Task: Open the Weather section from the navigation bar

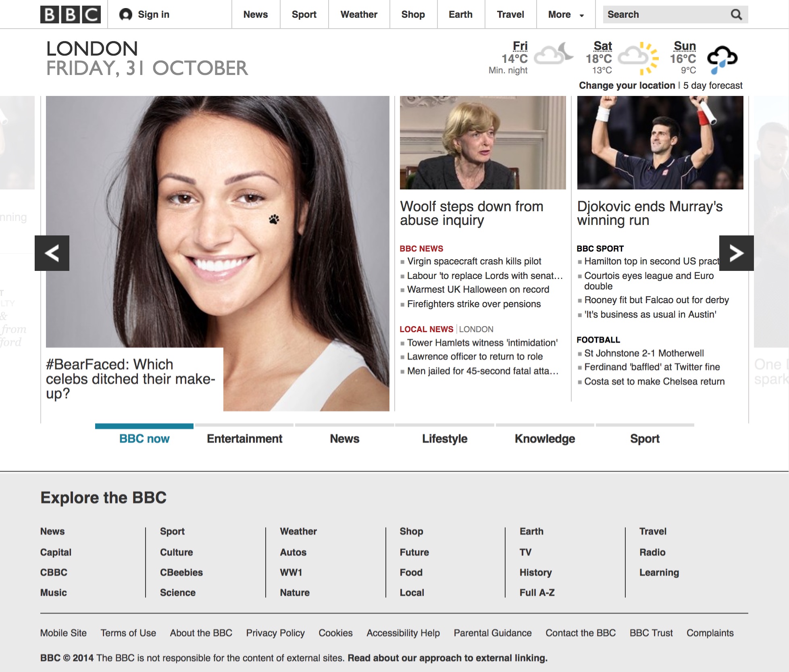Action: pyautogui.click(x=358, y=14)
